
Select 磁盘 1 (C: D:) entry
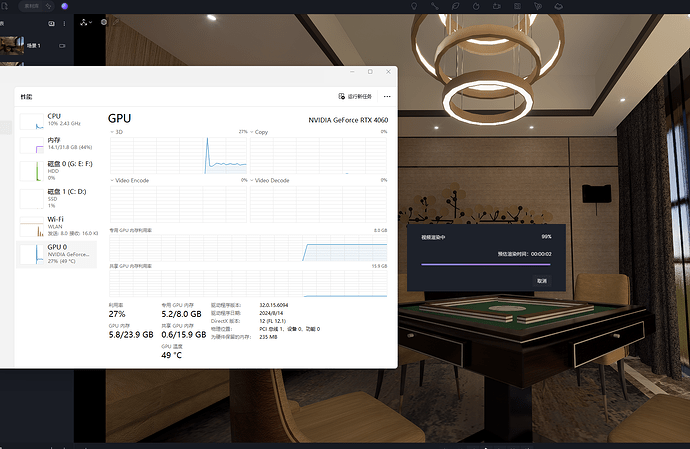click(x=57, y=195)
